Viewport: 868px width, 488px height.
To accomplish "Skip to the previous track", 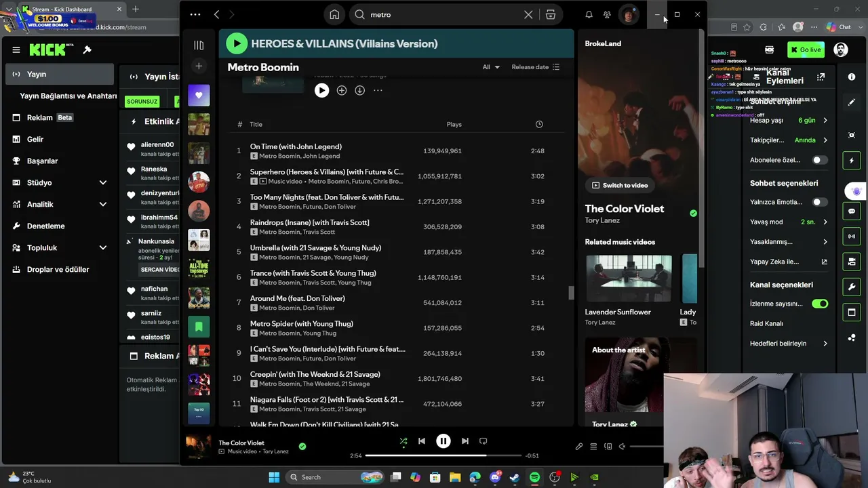I will pyautogui.click(x=422, y=441).
